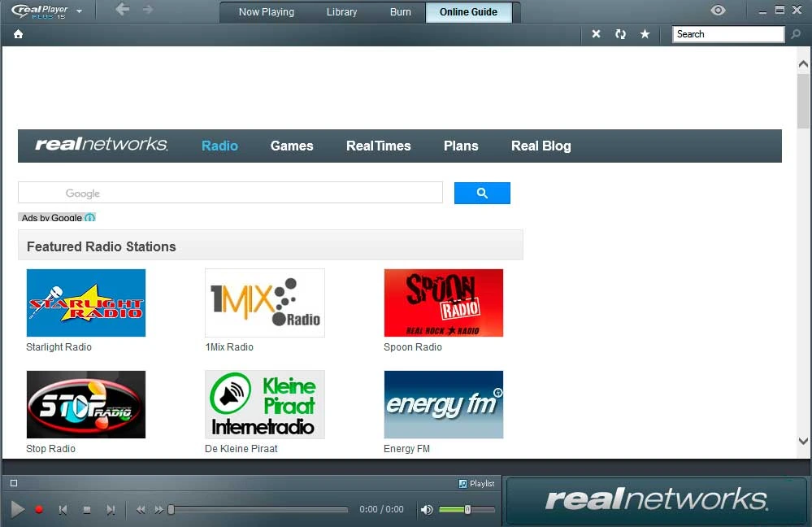Toggle the eye private mode icon
The image size is (812, 527).
pyautogui.click(x=718, y=11)
